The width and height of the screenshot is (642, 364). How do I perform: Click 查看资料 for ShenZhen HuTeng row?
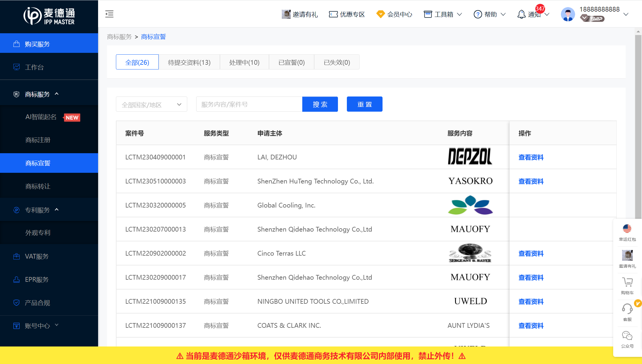(531, 181)
